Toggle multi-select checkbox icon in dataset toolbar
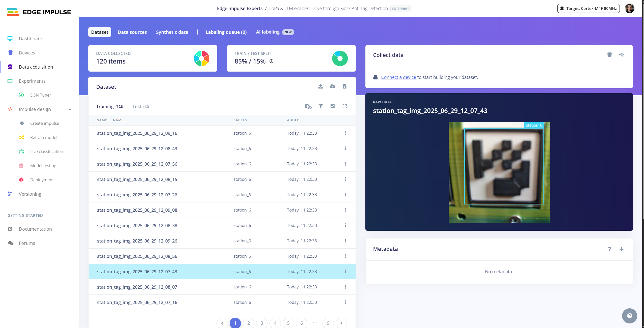 [332, 106]
